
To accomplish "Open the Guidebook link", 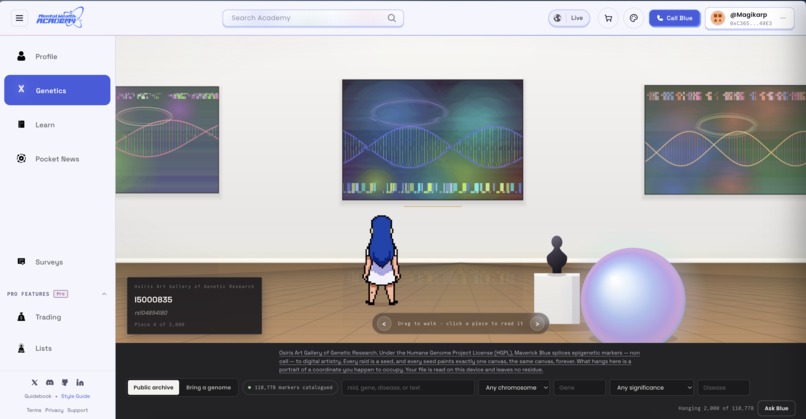I will tap(38, 396).
